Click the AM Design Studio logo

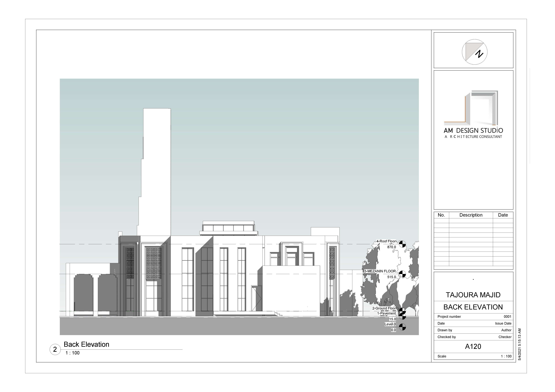473,113
